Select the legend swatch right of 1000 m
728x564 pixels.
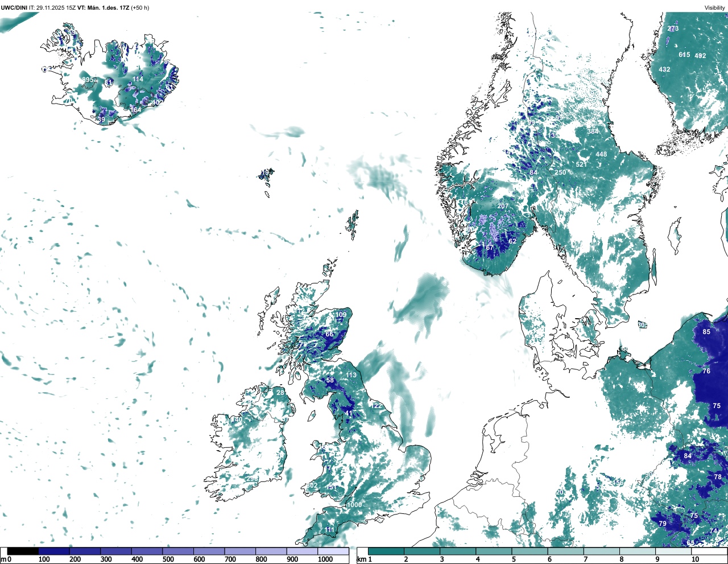click(x=333, y=551)
